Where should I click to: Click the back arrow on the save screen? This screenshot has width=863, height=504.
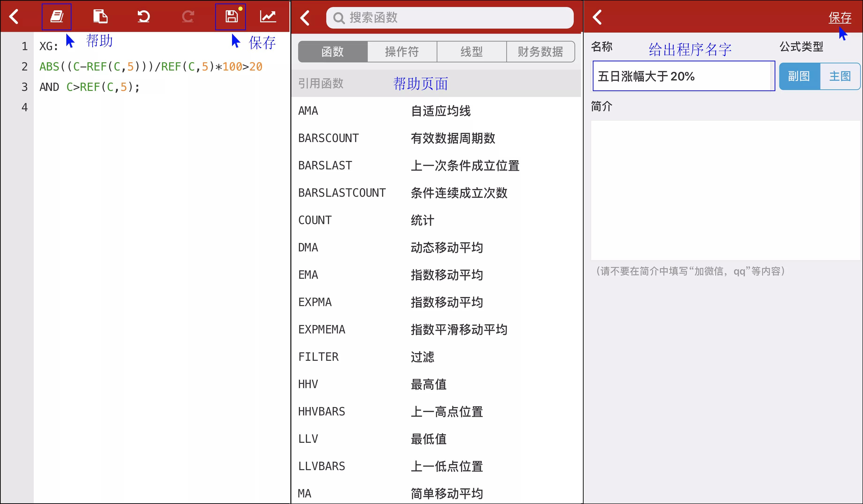point(597,17)
